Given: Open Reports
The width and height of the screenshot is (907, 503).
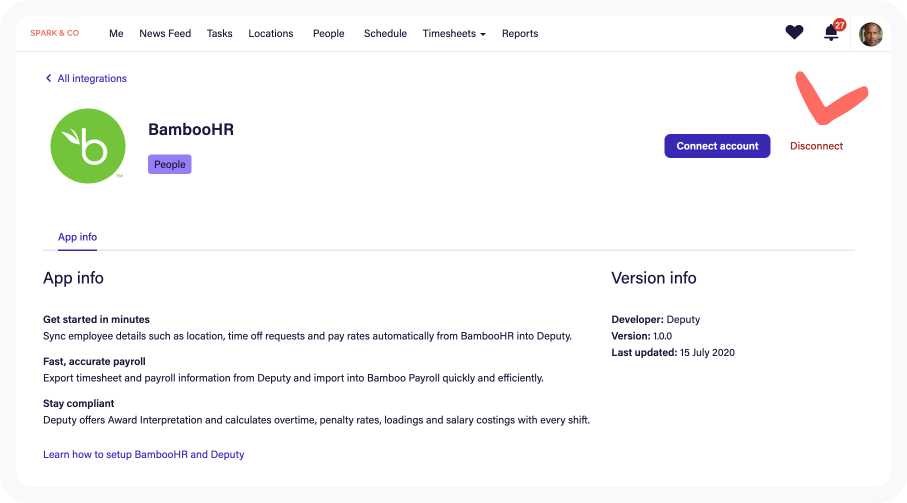Looking at the screenshot, I should (x=520, y=34).
